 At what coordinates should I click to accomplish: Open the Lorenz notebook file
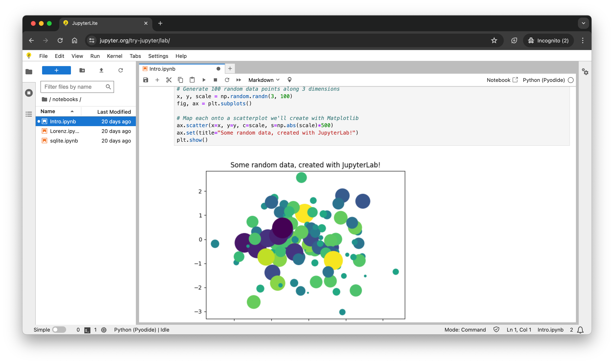pyautogui.click(x=65, y=131)
